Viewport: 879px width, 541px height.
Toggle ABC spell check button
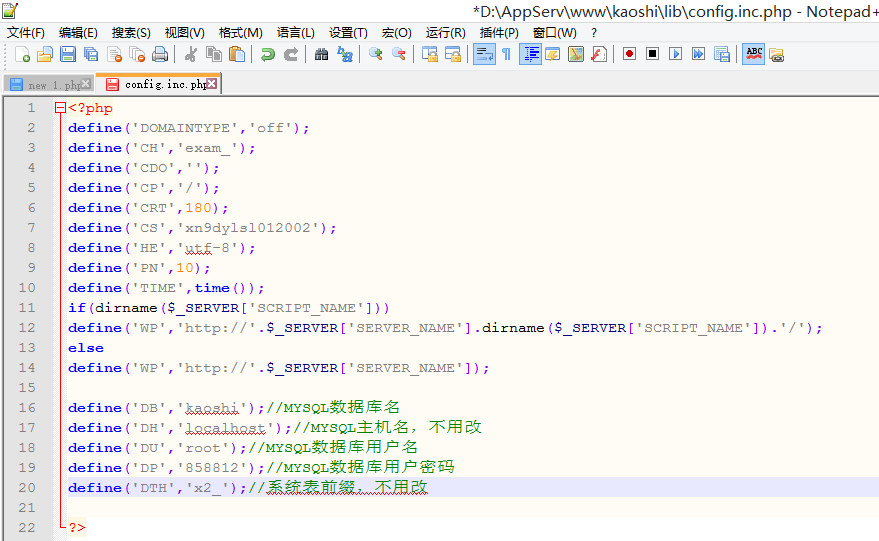[x=753, y=54]
